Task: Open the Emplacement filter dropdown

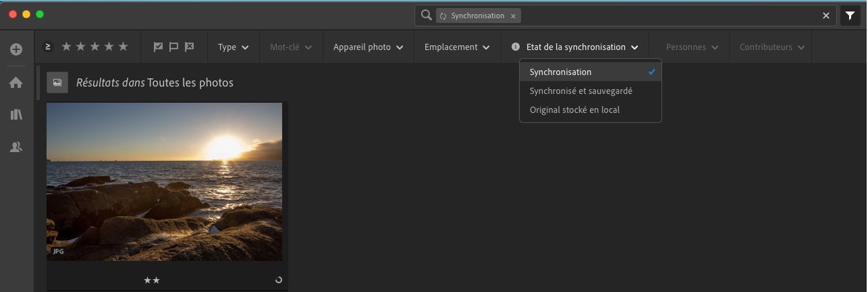Action: 457,47
